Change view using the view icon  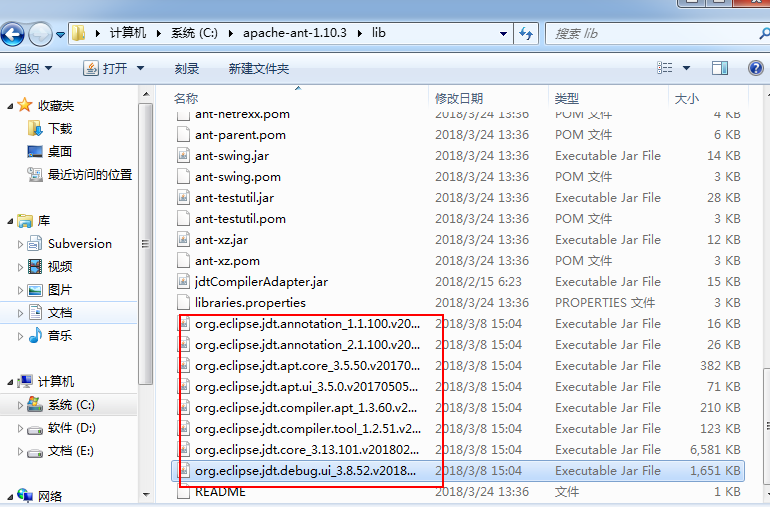click(x=664, y=68)
